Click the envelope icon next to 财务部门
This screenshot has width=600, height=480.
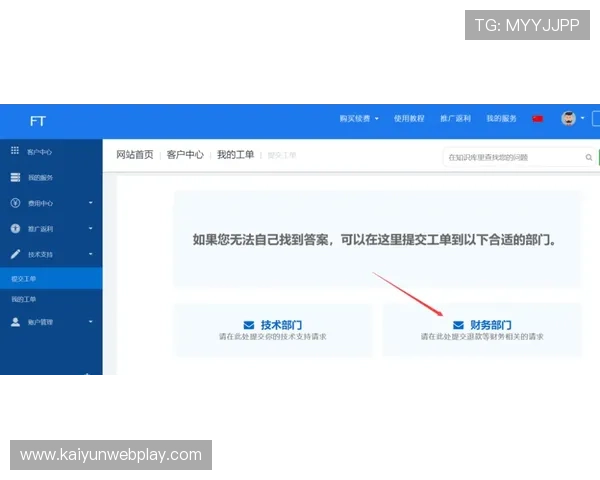pos(458,325)
